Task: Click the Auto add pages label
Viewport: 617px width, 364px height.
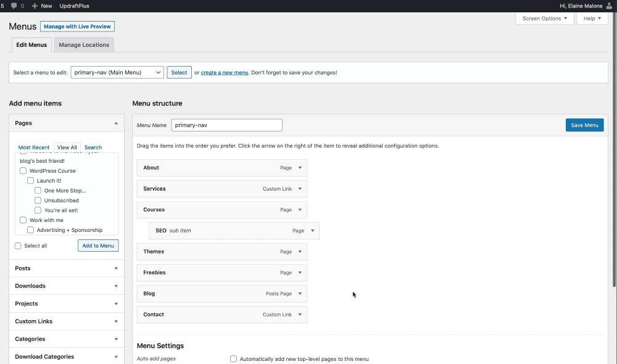Action: point(156,359)
